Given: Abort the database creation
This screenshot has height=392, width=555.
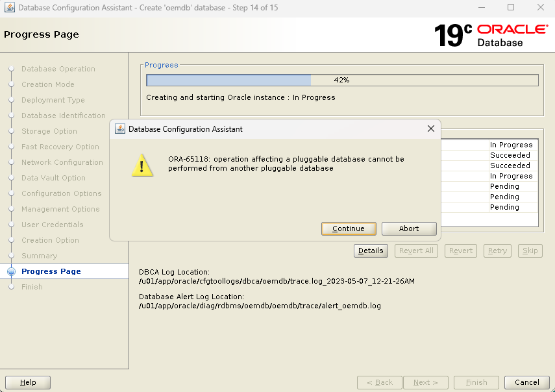Looking at the screenshot, I should pos(408,228).
